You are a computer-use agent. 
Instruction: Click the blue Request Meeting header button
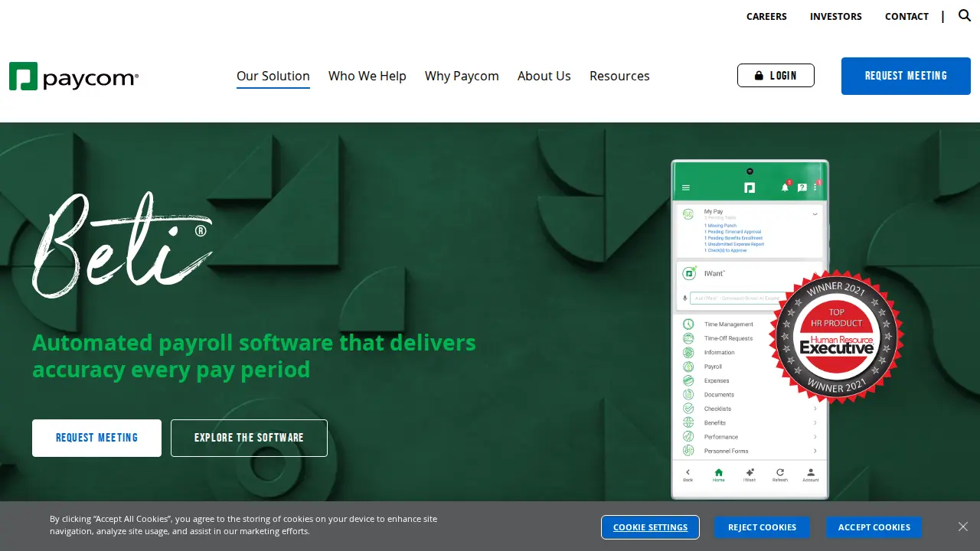coord(906,76)
